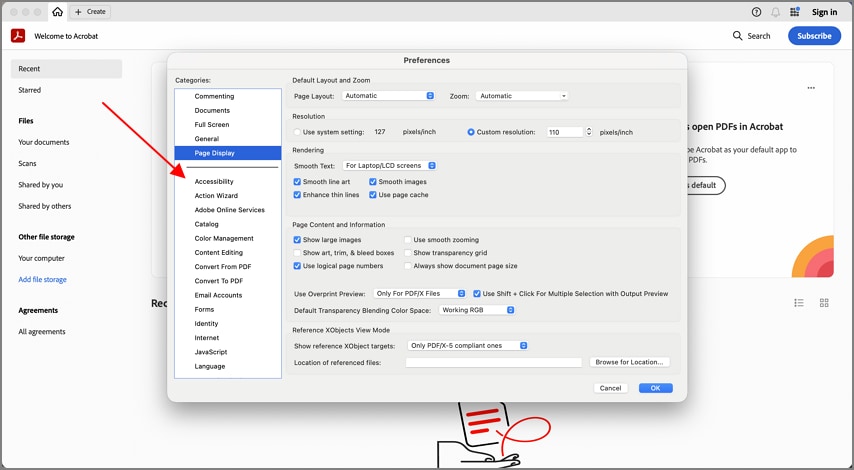
Task: Open Recent in Acrobat sidebar
Action: pos(66,69)
